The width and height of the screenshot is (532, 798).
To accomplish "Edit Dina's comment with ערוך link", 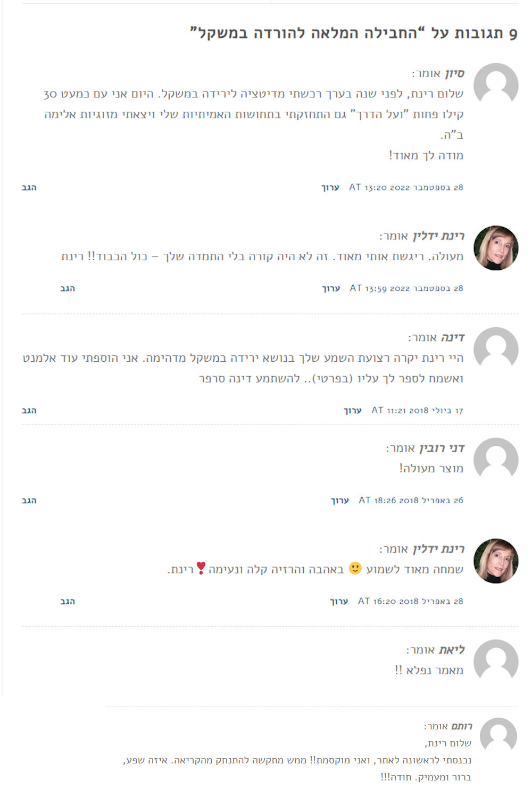I will pos(353,410).
